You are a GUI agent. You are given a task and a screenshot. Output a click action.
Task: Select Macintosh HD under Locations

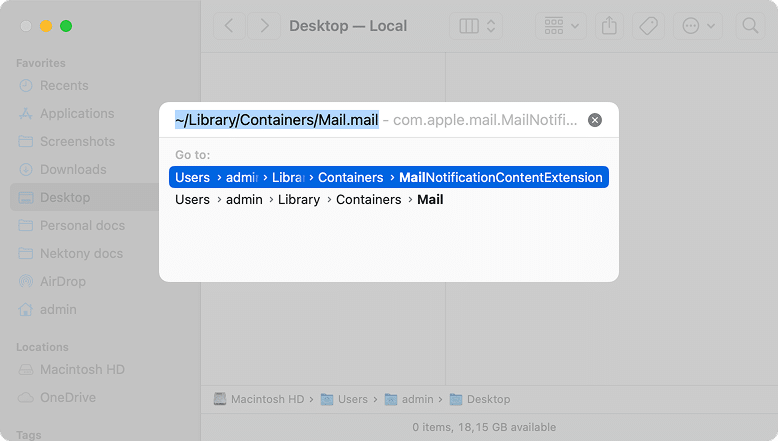click(x=82, y=370)
